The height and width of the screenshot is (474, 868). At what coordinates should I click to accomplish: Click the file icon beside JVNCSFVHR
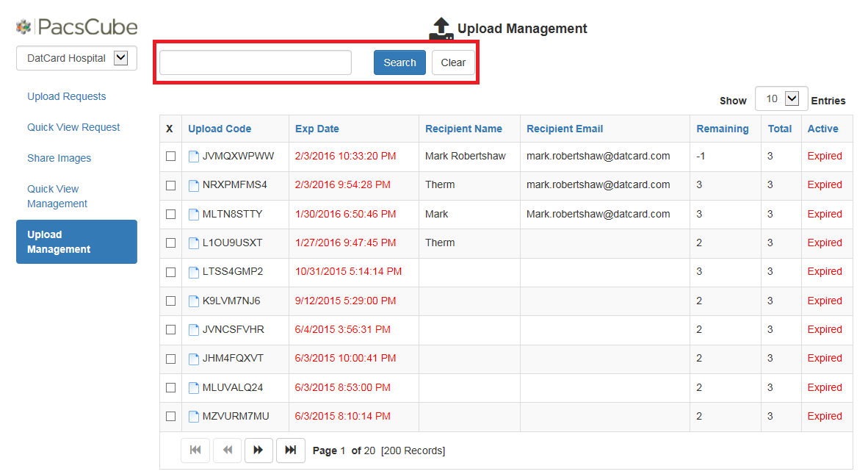pyautogui.click(x=194, y=330)
